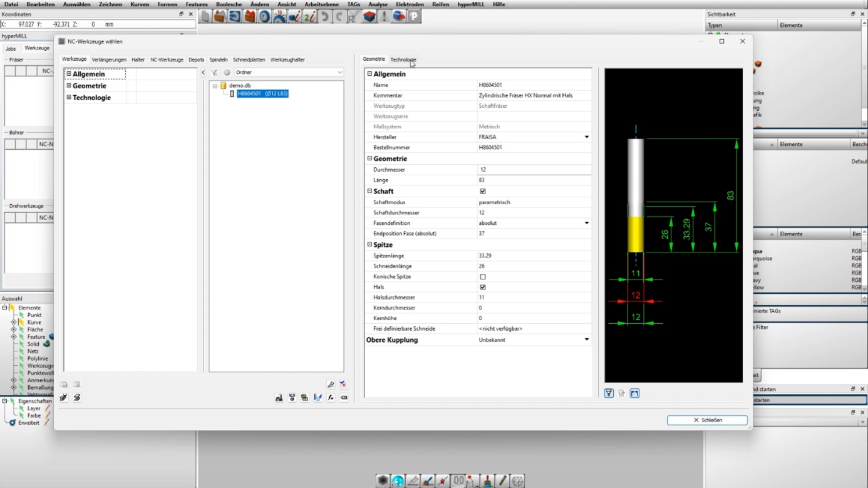The image size is (868, 488).
Task: Uncheck the Hals checkbox
Action: coord(482,287)
